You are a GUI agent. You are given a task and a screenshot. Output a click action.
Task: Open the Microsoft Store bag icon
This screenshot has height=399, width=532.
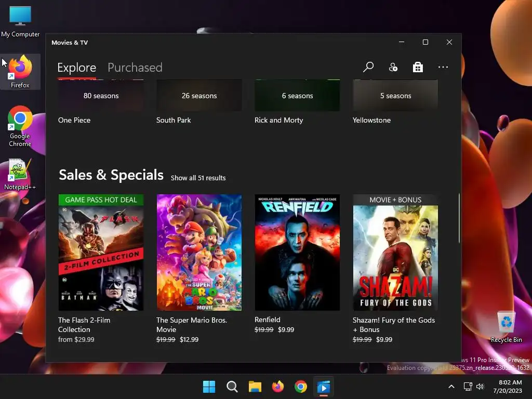(418, 67)
